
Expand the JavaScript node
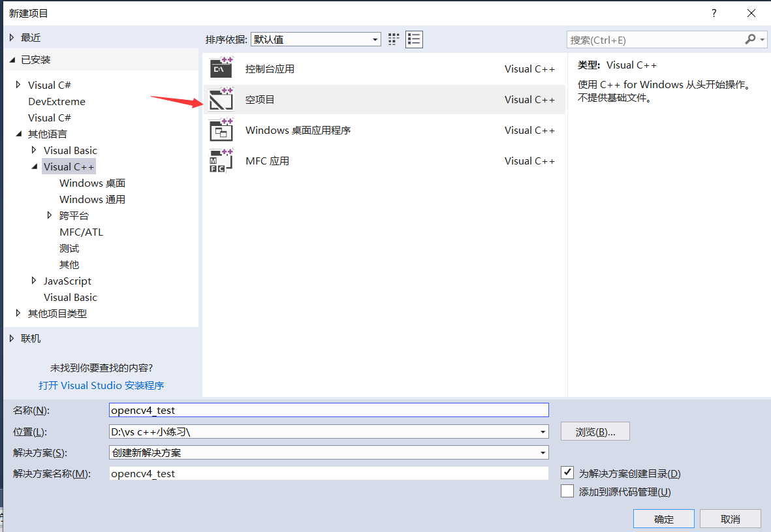point(34,280)
